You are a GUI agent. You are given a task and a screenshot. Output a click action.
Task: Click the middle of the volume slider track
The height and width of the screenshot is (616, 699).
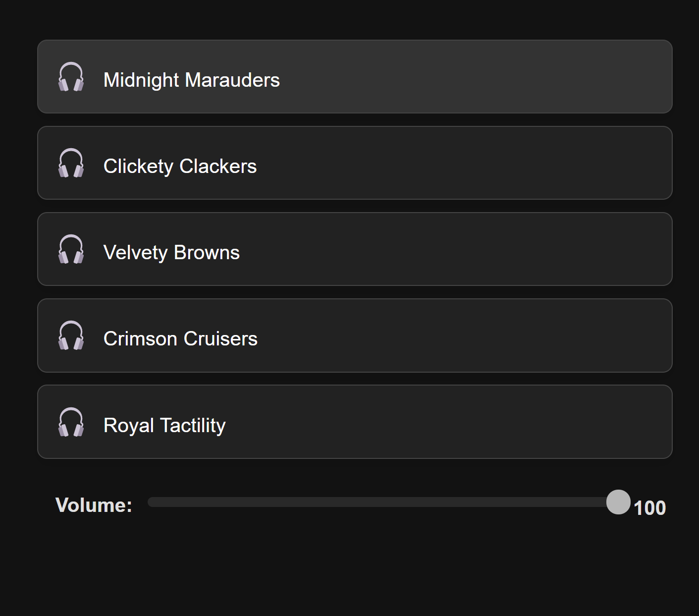coord(383,502)
